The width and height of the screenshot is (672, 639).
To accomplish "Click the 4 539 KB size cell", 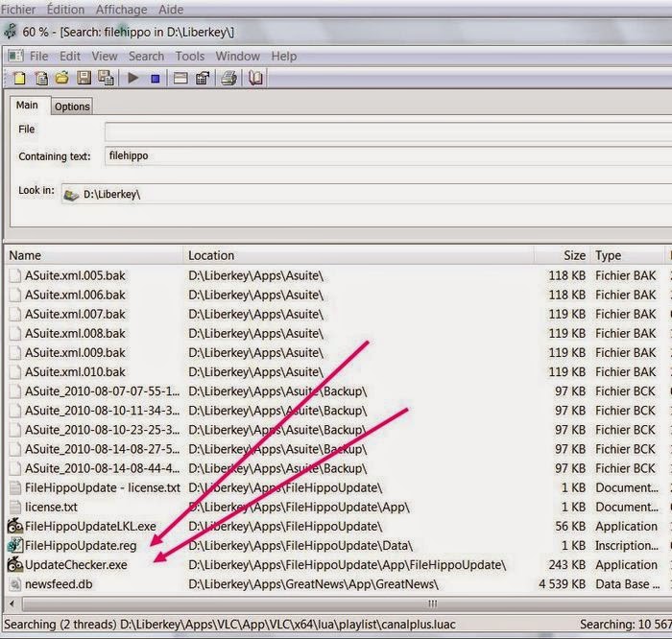I will (562, 583).
